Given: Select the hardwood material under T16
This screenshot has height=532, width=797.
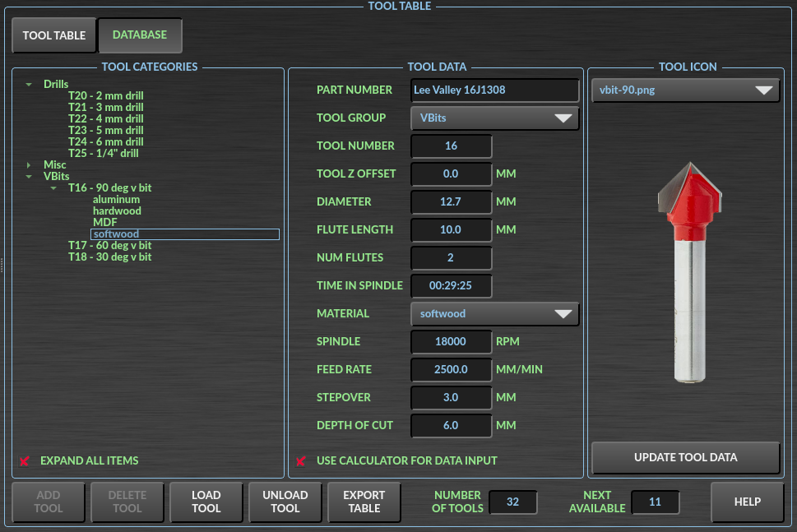Looking at the screenshot, I should pyautogui.click(x=117, y=210).
